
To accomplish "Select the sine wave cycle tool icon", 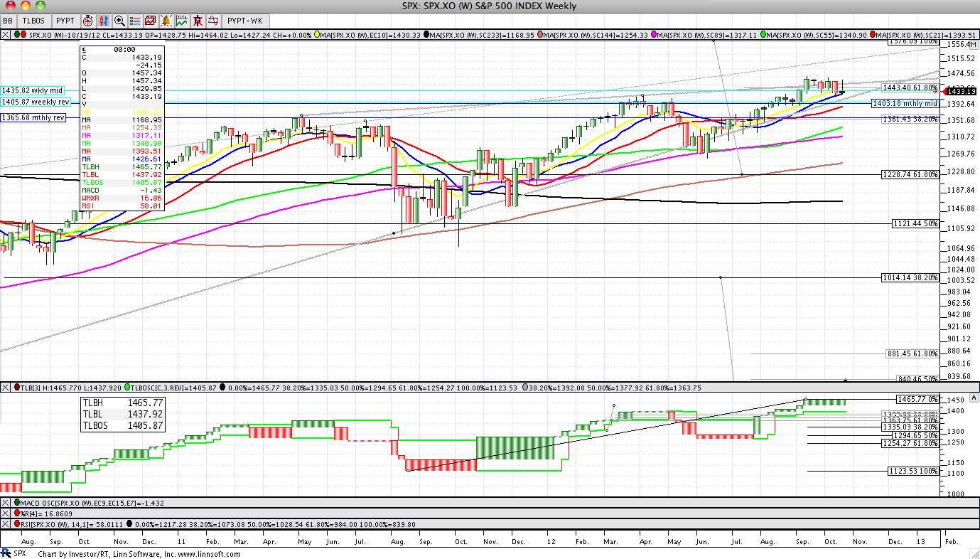I will (212, 21).
